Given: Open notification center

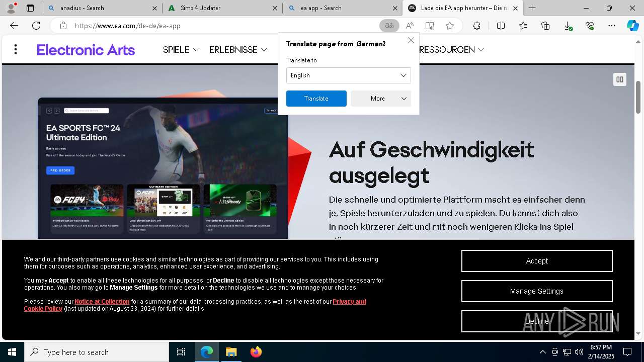Looking at the screenshot, I should pyautogui.click(x=627, y=352).
